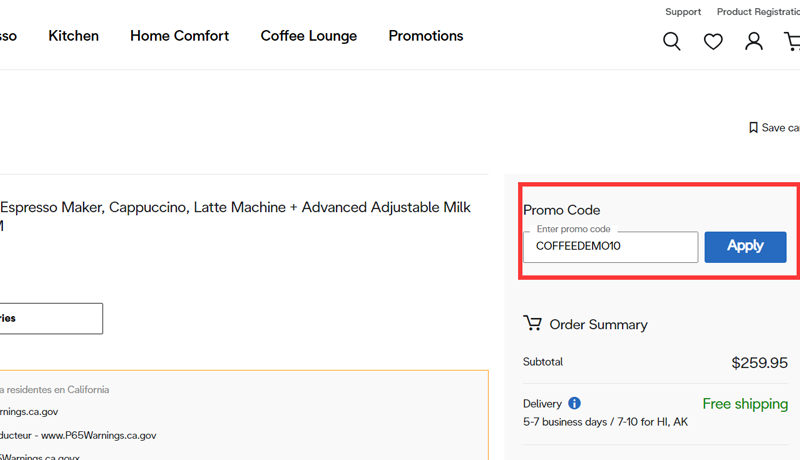Select Coffee Lounge in navigation

tap(308, 36)
